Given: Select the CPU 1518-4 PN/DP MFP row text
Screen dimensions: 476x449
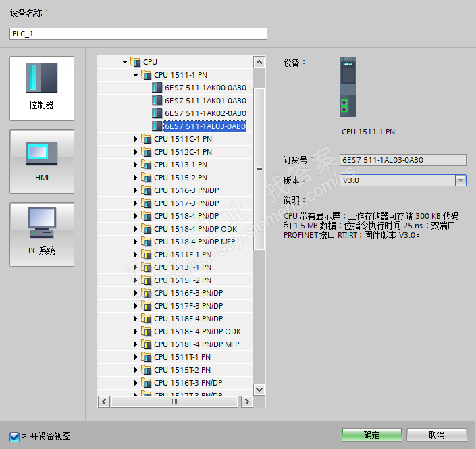Looking at the screenshot, I should pyautogui.click(x=194, y=242).
